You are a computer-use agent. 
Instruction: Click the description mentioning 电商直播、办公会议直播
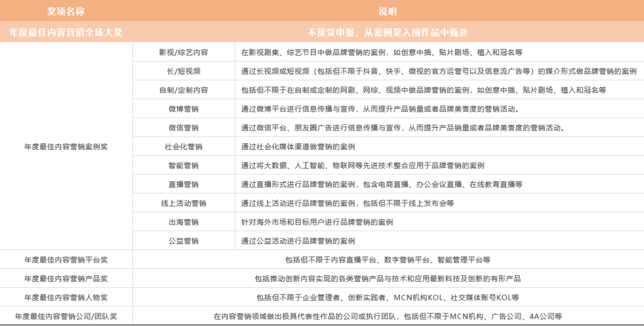pyautogui.click(x=382, y=184)
